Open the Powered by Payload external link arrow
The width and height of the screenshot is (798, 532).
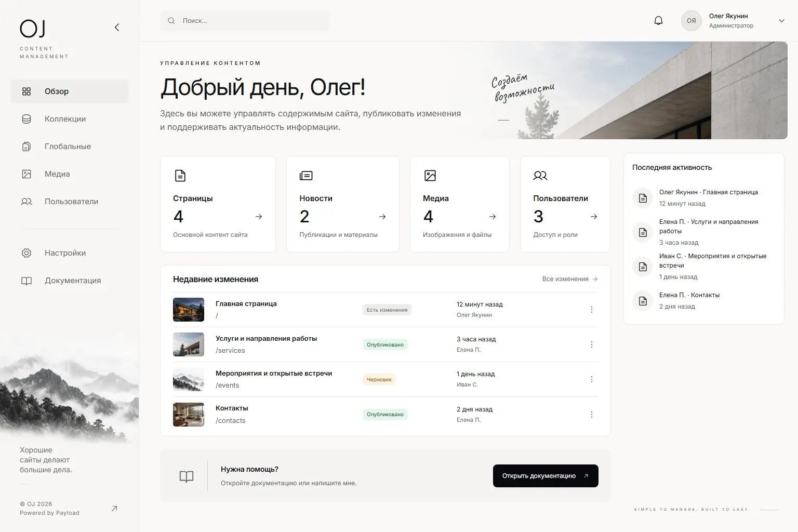114,509
